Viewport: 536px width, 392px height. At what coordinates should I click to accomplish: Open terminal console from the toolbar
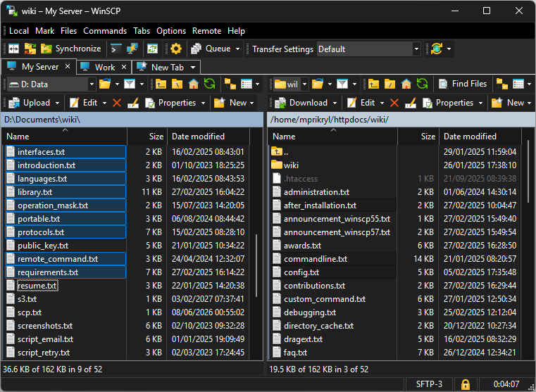[x=116, y=49]
